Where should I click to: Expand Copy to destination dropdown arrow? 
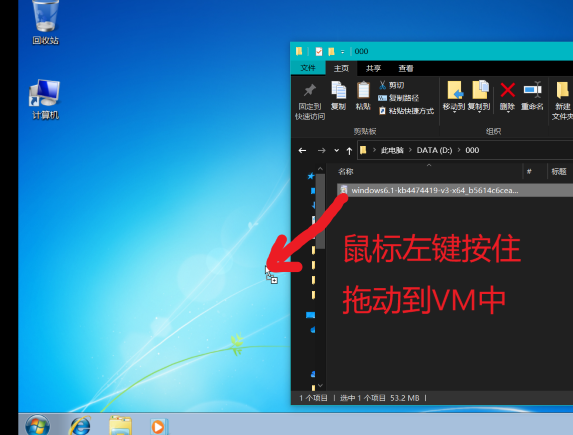point(479,112)
